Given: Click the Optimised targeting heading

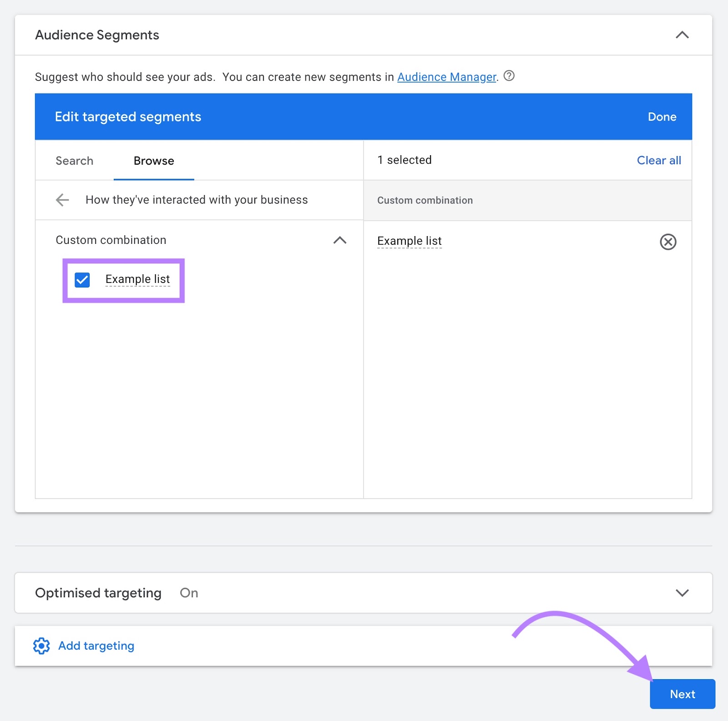Looking at the screenshot, I should [98, 593].
